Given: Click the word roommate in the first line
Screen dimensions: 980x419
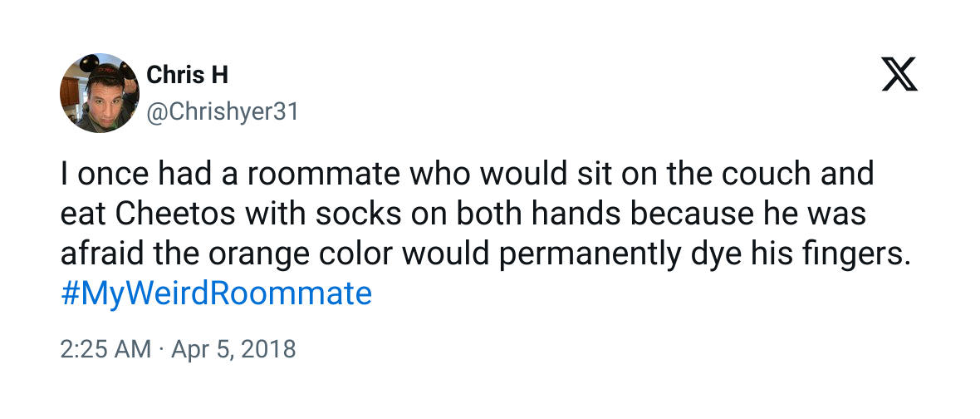Looking at the screenshot, I should 322,173.
